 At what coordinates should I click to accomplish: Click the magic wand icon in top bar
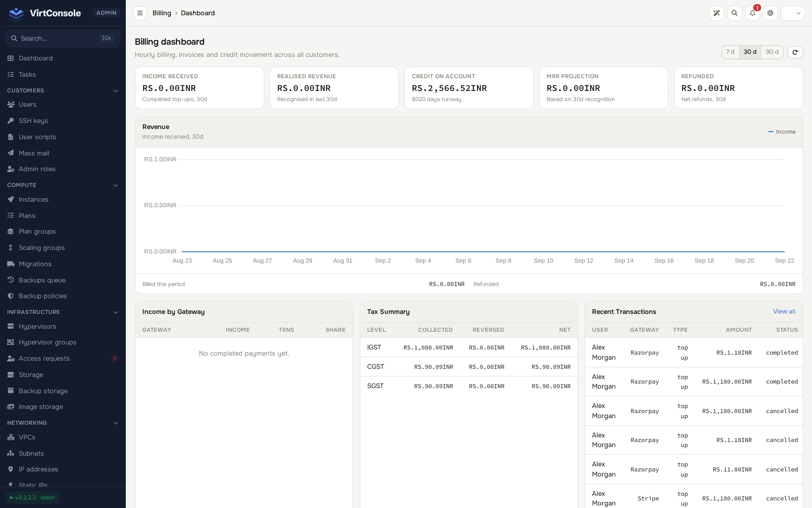click(x=716, y=13)
